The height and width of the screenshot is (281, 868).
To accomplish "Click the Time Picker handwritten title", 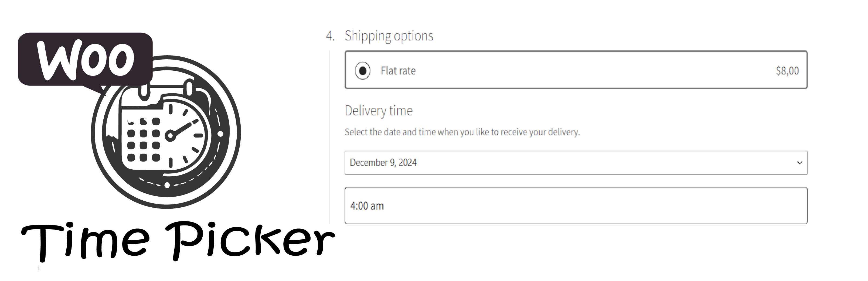I will [178, 241].
